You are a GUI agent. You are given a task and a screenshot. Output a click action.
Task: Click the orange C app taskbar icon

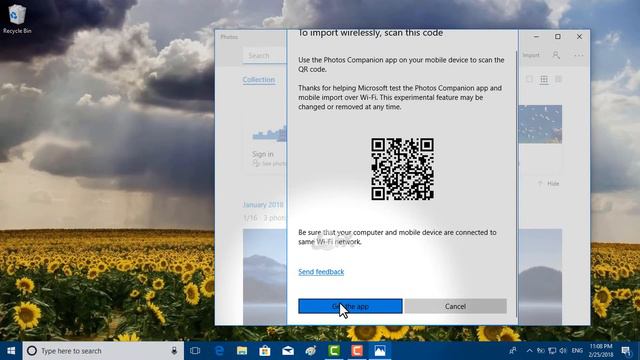(x=357, y=351)
